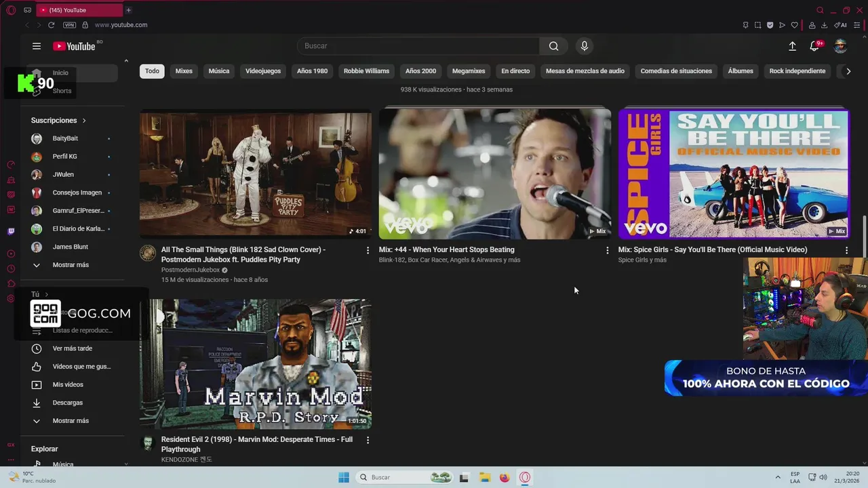Viewport: 868px width, 488px height.
Task: Open Firefox from the taskbar
Action: 505,477
